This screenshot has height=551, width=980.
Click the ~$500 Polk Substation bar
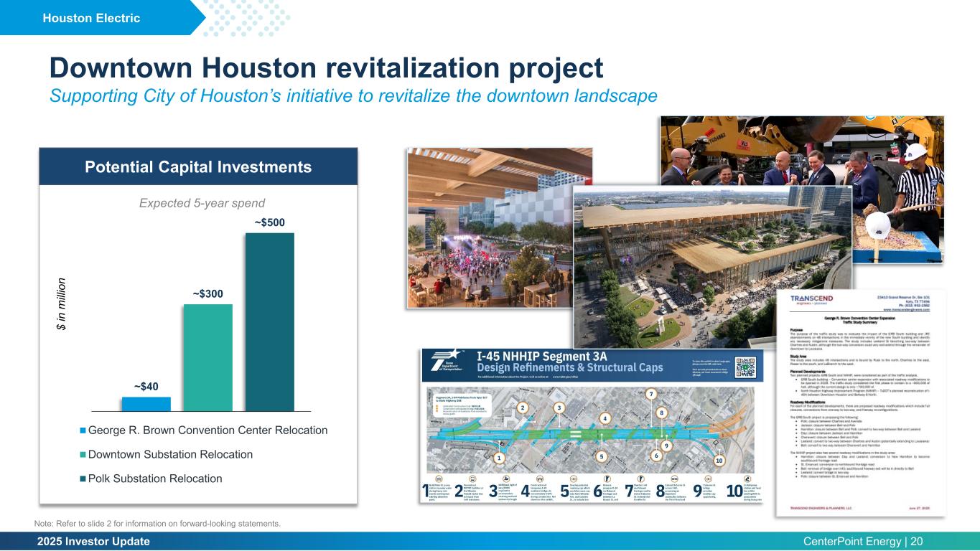[x=269, y=321]
